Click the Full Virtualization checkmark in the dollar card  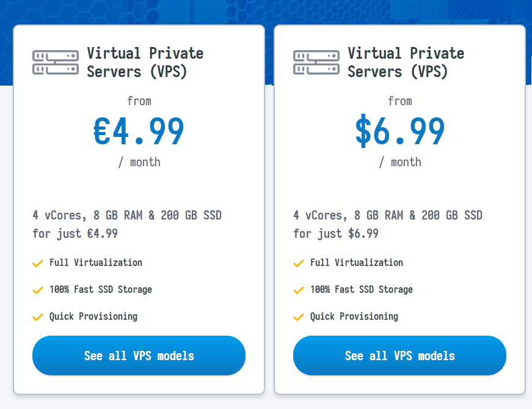click(x=298, y=263)
